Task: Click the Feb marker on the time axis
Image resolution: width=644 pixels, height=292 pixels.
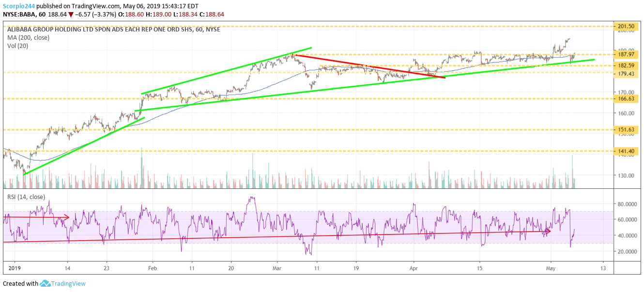Action: point(152,267)
